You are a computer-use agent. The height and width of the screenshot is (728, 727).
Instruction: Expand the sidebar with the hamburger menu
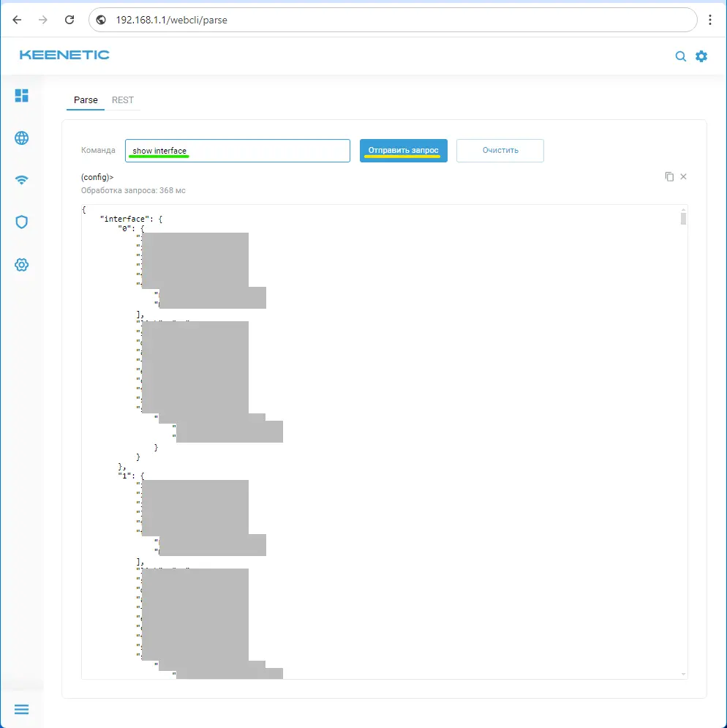pos(22,709)
